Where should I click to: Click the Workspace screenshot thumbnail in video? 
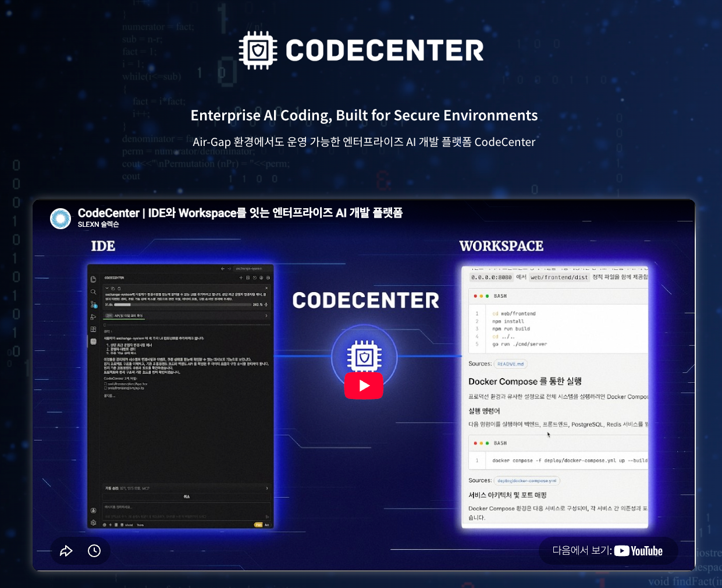click(554, 397)
